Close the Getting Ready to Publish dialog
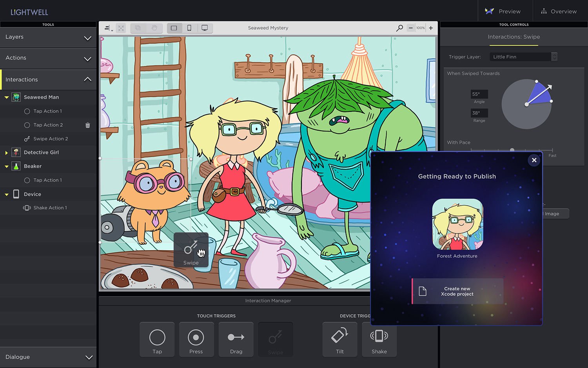588x368 pixels. click(534, 160)
